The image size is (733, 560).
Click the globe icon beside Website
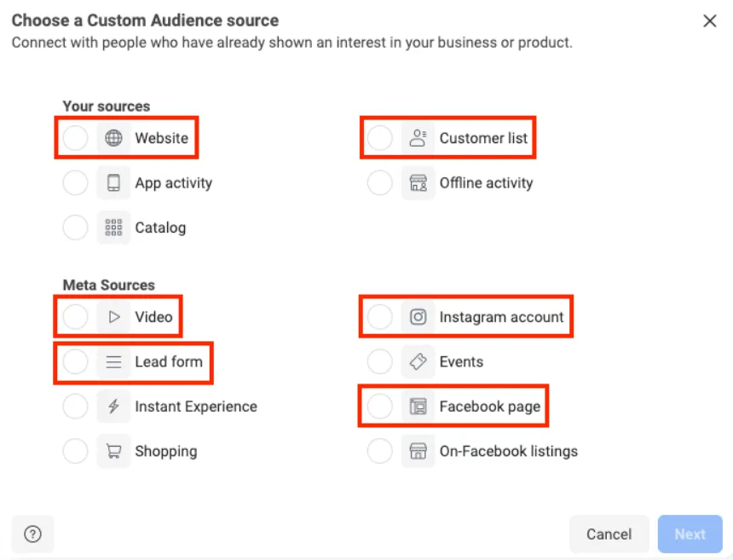pos(113,138)
